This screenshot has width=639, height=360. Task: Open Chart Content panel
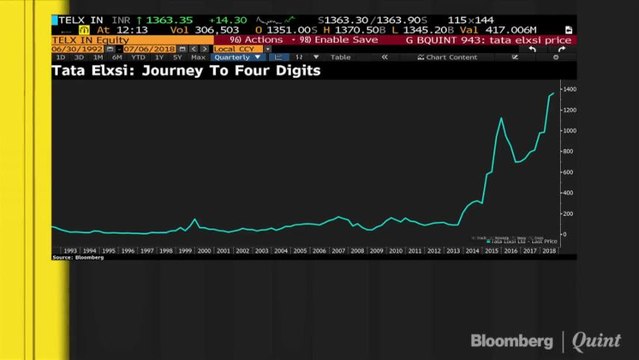(447, 57)
